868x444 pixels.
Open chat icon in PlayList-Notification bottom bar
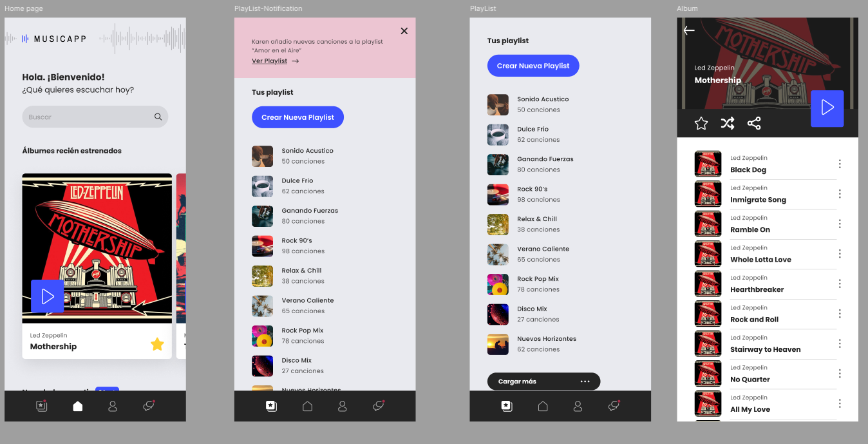[x=379, y=406]
